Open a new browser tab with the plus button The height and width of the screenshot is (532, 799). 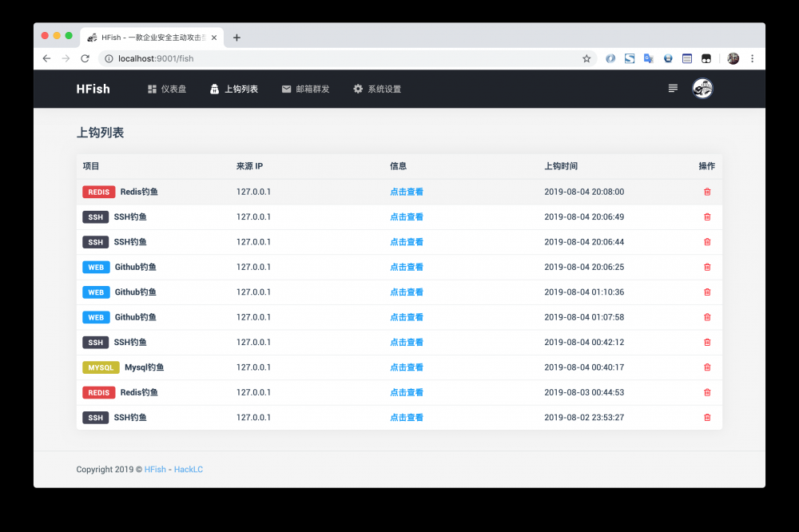237,37
